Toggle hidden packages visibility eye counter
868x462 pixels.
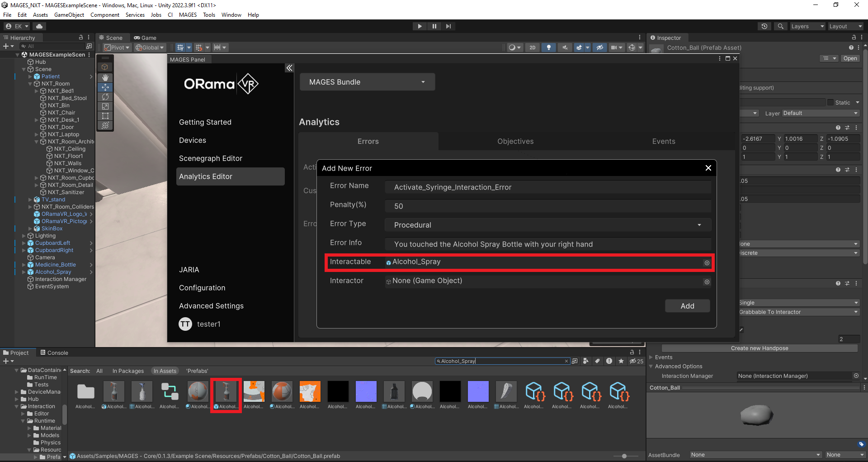(x=637, y=361)
